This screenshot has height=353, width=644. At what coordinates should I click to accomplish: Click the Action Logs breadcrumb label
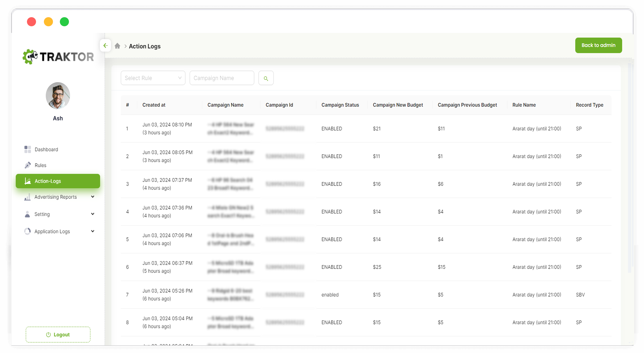click(145, 46)
